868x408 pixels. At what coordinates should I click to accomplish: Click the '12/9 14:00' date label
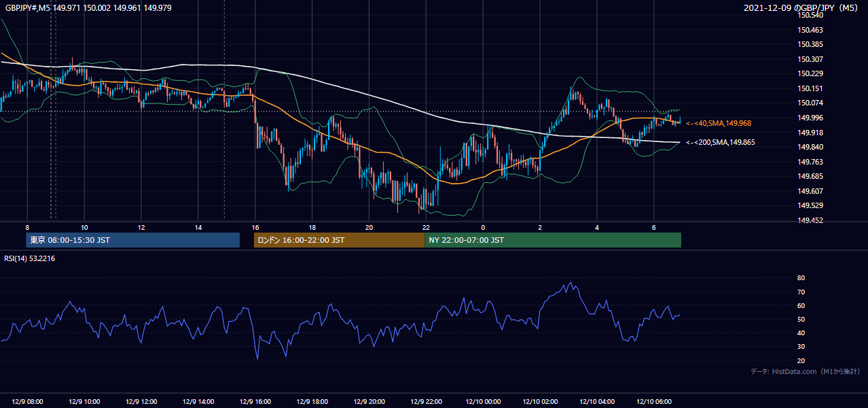[198, 402]
